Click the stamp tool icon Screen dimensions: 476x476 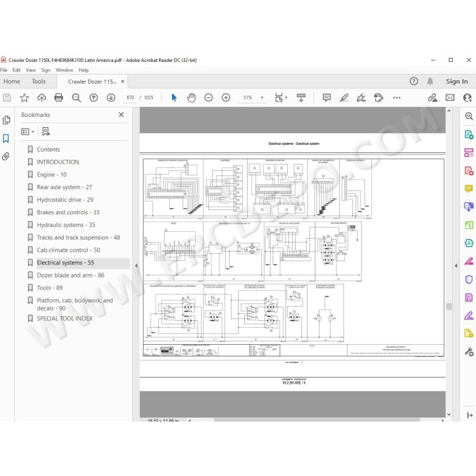[x=379, y=97]
